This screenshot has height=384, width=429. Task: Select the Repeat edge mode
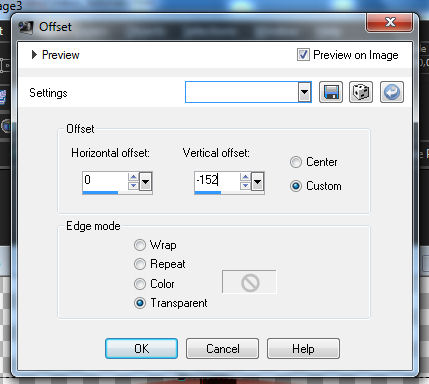pyautogui.click(x=140, y=264)
